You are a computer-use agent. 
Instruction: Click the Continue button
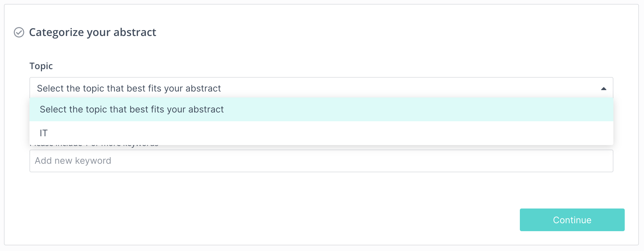point(572,220)
